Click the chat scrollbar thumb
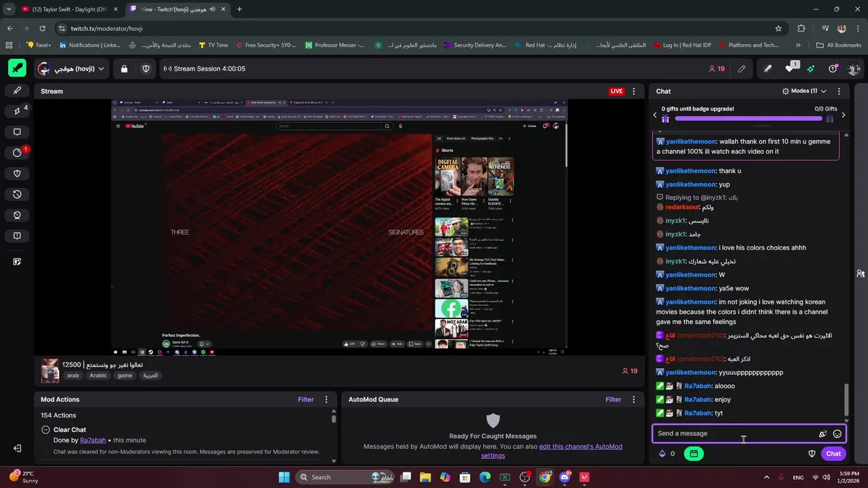 pyautogui.click(x=845, y=400)
